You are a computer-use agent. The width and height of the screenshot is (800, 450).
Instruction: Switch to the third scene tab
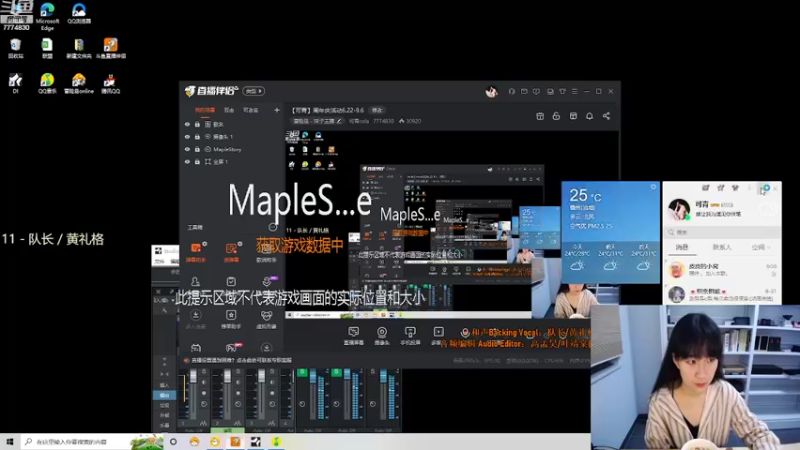point(251,110)
